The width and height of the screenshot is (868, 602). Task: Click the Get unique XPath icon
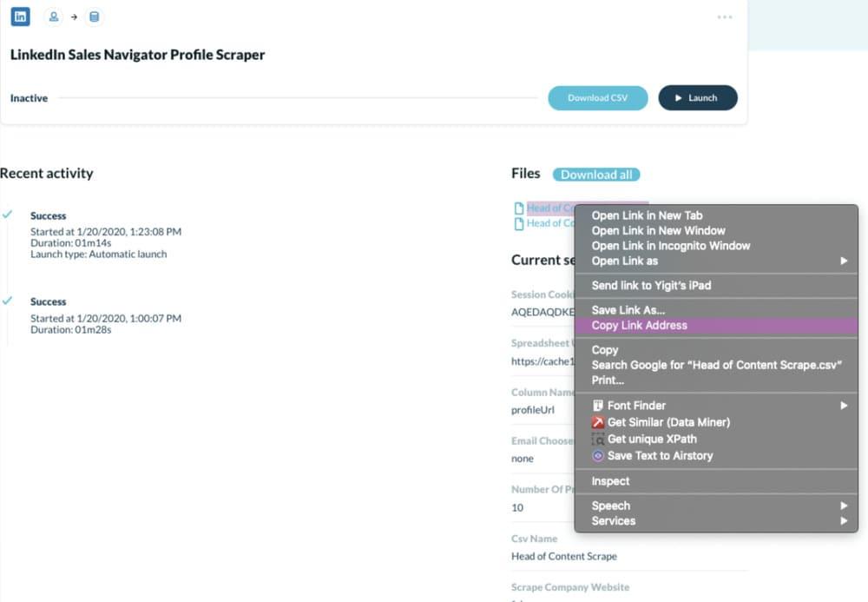(x=598, y=440)
